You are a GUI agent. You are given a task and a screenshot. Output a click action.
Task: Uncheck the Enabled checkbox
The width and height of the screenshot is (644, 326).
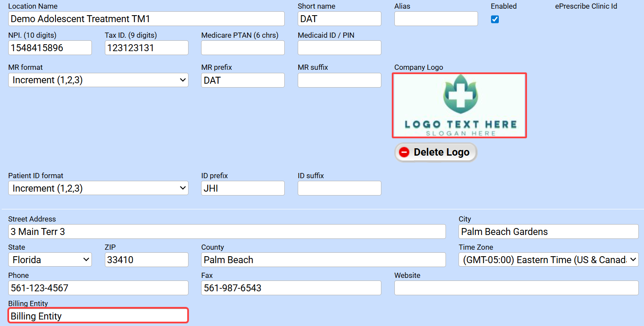(x=494, y=20)
